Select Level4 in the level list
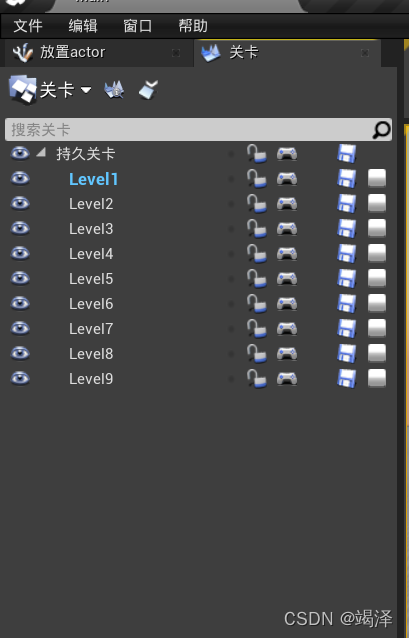Viewport: 409px width, 638px height. (91, 254)
